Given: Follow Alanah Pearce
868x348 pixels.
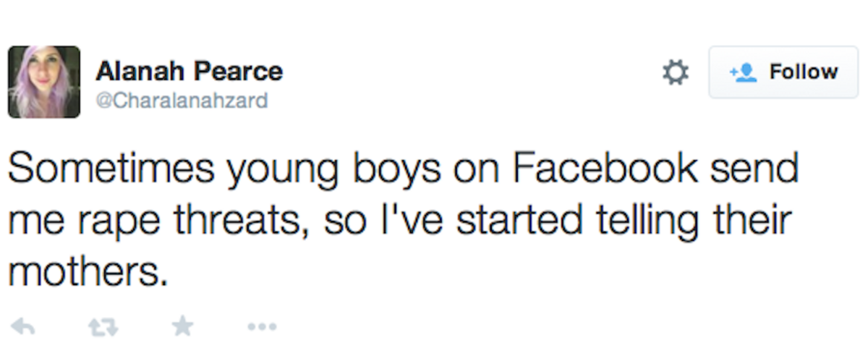Looking at the screenshot, I should 783,72.
